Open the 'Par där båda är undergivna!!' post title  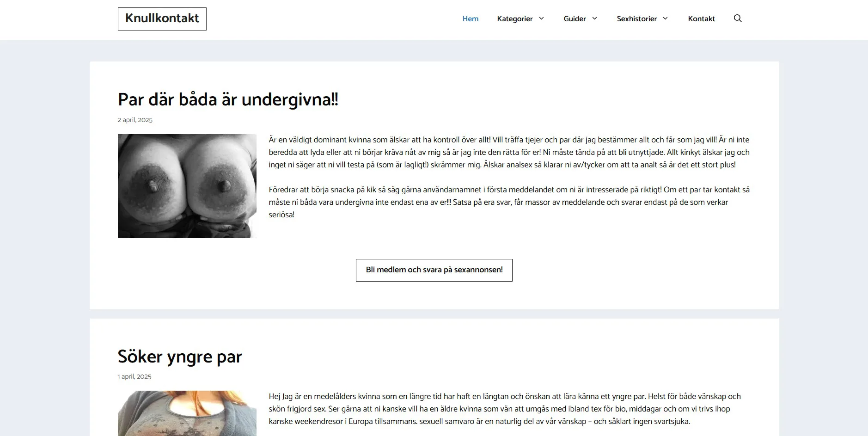[228, 99]
